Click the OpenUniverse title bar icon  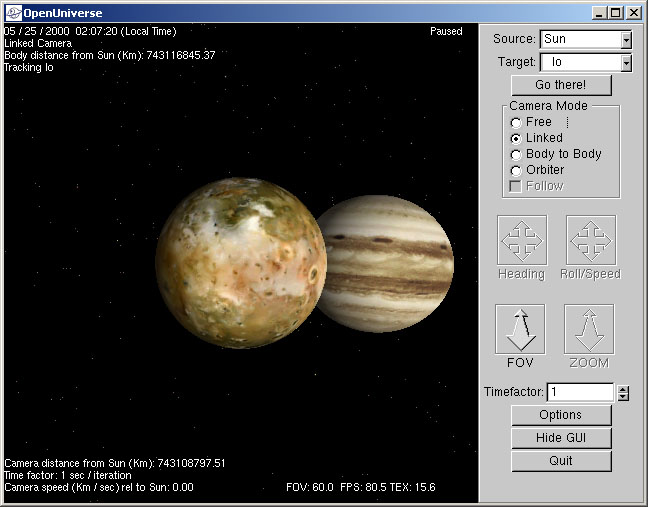(x=13, y=13)
